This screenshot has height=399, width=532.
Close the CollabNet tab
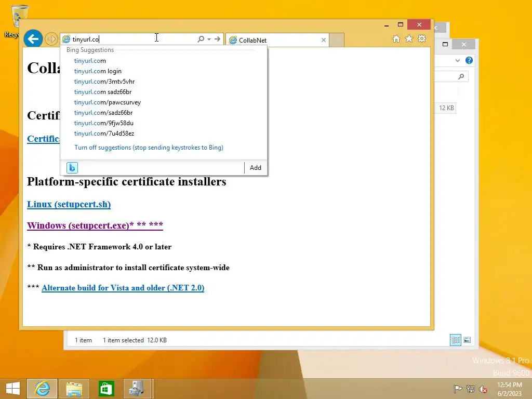(x=323, y=40)
